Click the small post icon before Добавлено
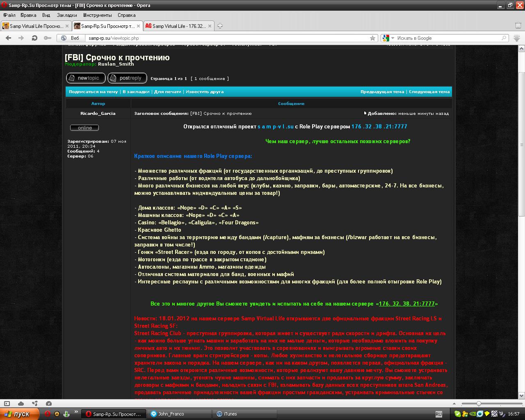Image resolution: width=525 pixels, height=420 pixels. click(x=365, y=113)
